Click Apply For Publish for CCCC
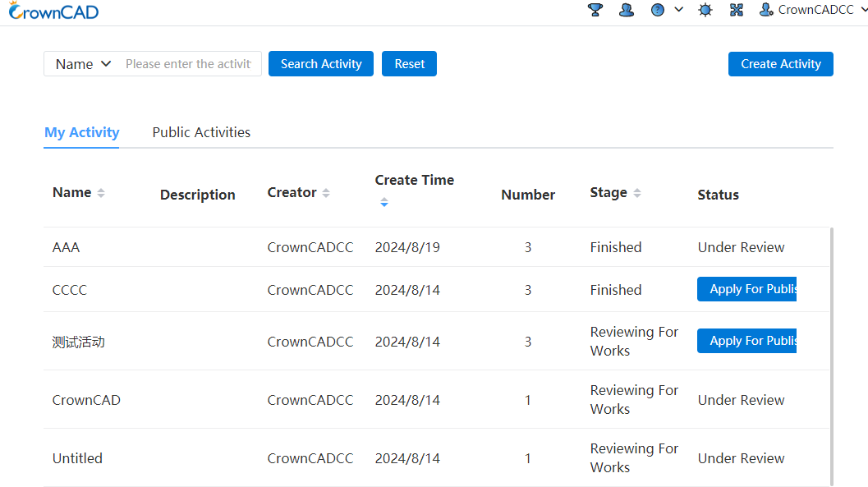The image size is (868, 487). point(746,289)
